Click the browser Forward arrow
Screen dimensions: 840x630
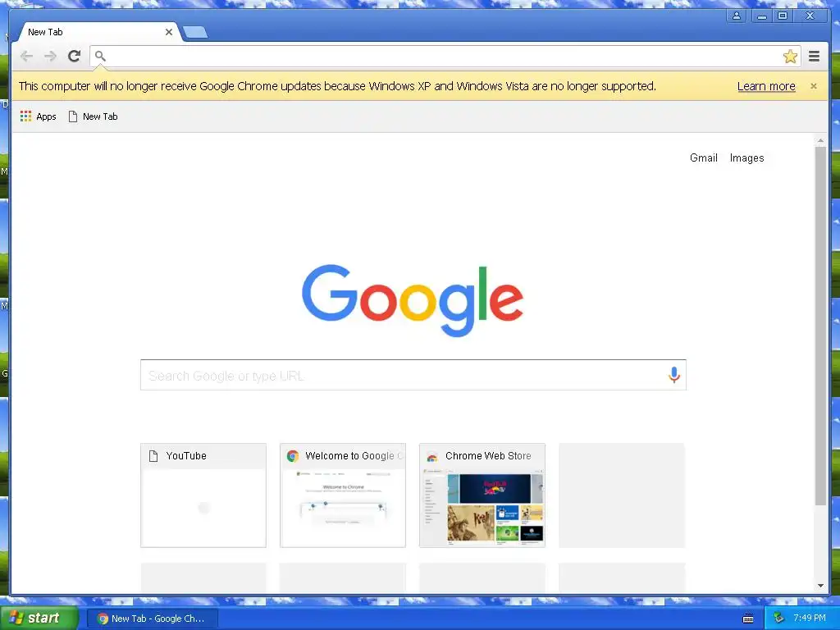pyautogui.click(x=50, y=56)
